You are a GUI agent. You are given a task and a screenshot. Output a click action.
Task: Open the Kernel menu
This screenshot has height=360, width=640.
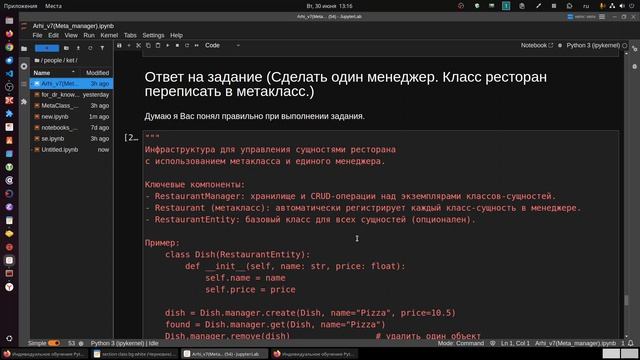pos(109,36)
